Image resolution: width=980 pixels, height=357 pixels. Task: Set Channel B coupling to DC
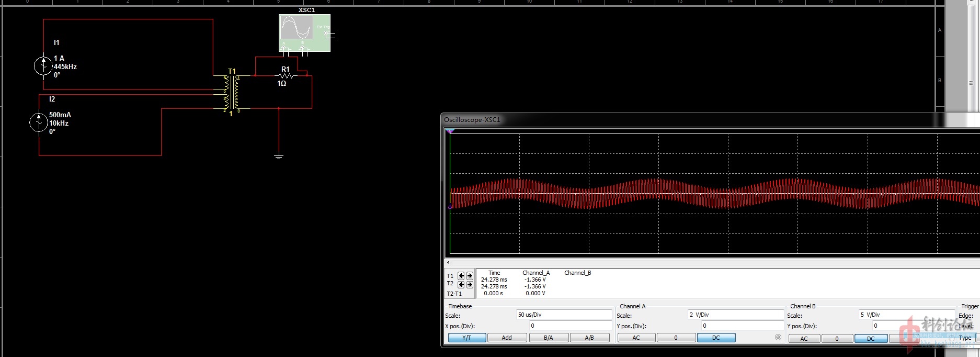871,339
